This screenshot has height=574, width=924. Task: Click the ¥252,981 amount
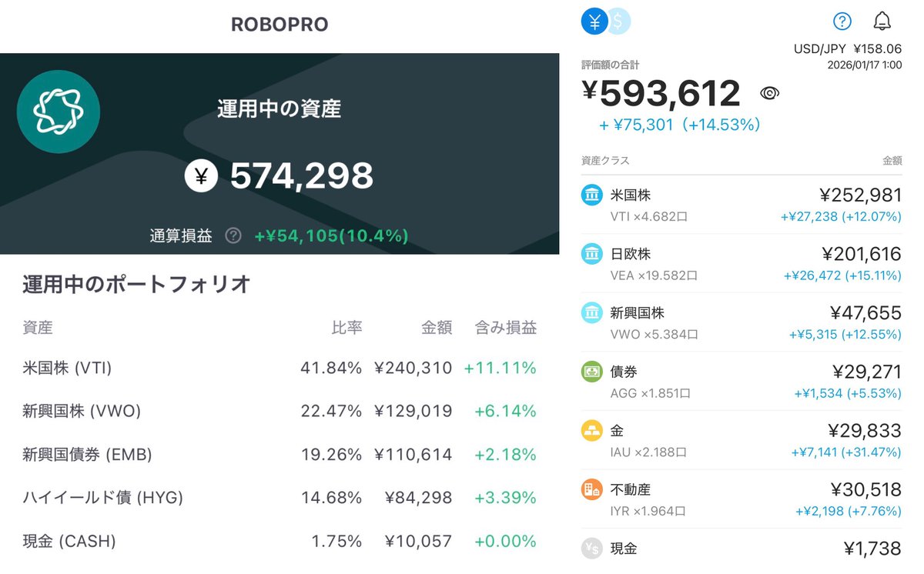point(861,195)
